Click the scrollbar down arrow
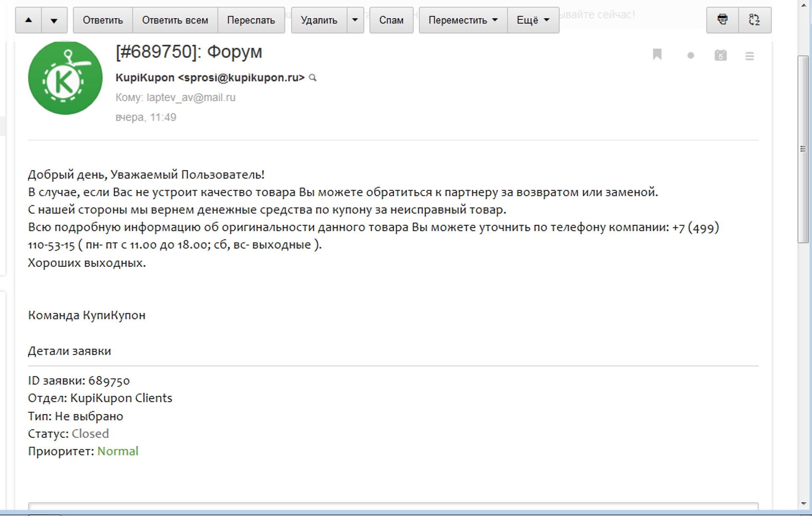 pyautogui.click(x=804, y=504)
